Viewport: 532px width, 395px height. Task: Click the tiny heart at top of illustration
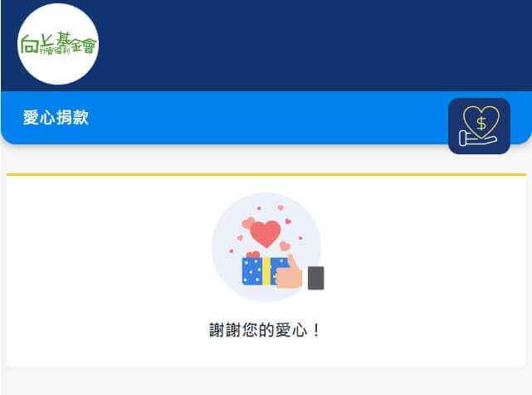(x=281, y=207)
